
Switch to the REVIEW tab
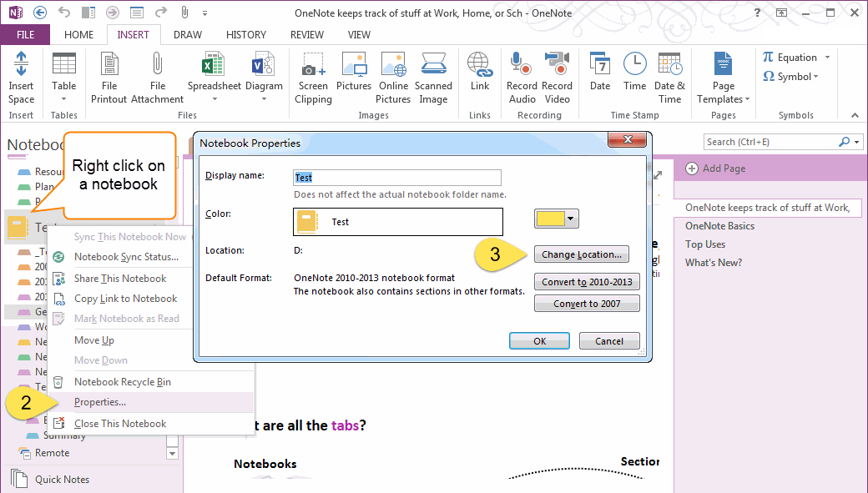[x=306, y=34]
